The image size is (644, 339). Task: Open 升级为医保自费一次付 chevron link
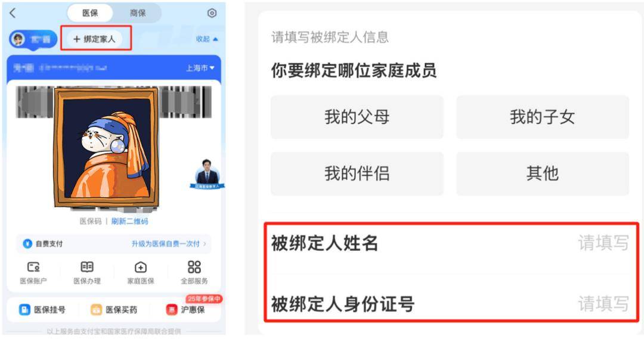pos(169,244)
